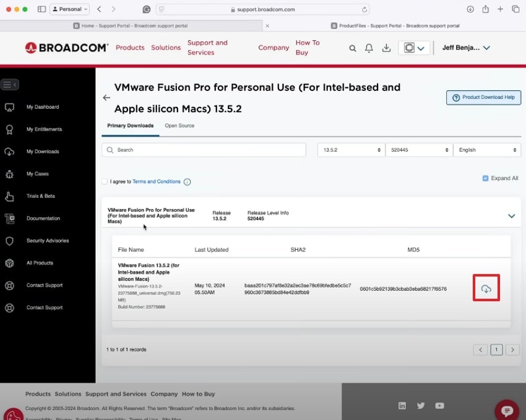Show Safari tab overview
526x420 pixels.
tap(515, 9)
